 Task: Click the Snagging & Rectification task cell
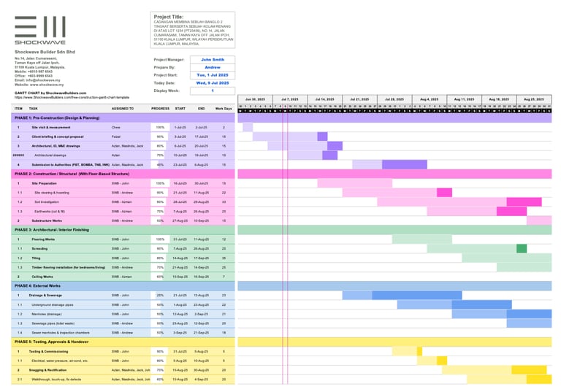(x=47, y=370)
